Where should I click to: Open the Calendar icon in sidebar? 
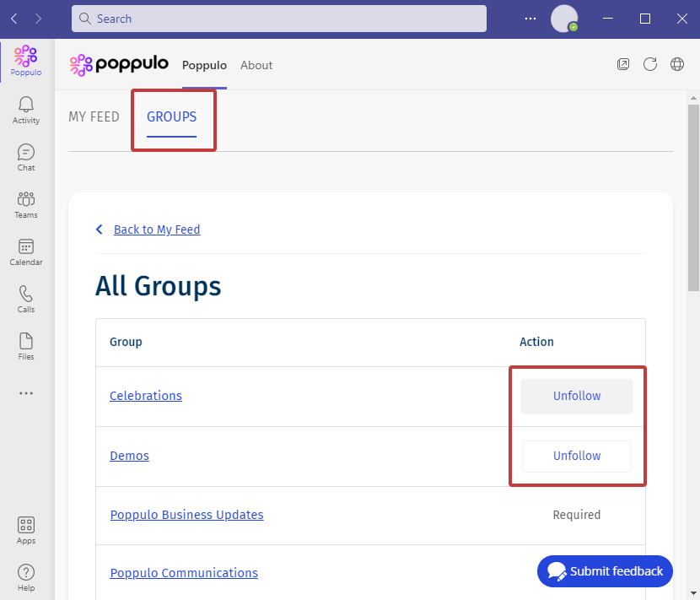tap(26, 251)
